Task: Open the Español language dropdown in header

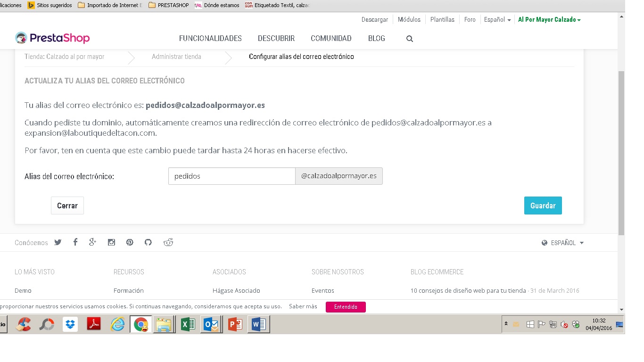Action: click(x=497, y=20)
